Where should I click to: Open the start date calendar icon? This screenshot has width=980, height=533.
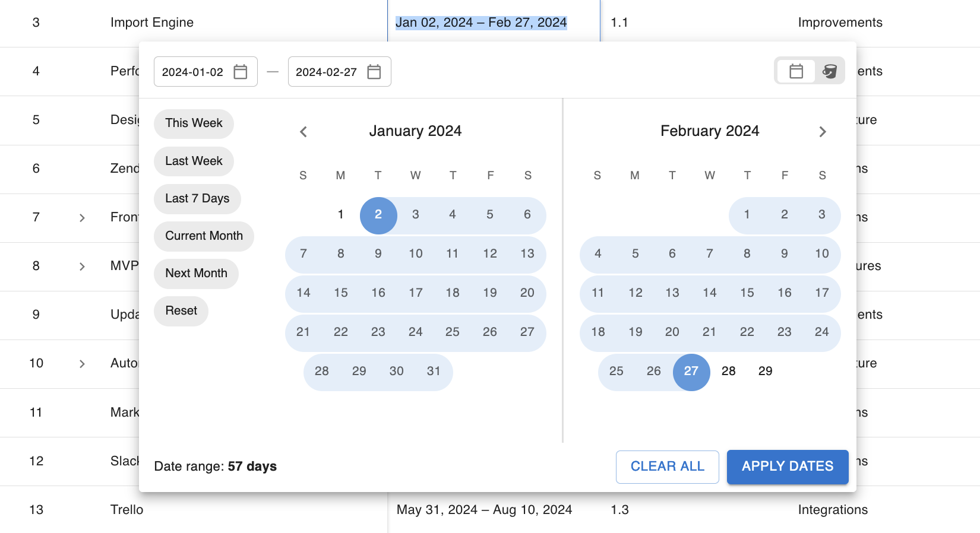tap(241, 72)
